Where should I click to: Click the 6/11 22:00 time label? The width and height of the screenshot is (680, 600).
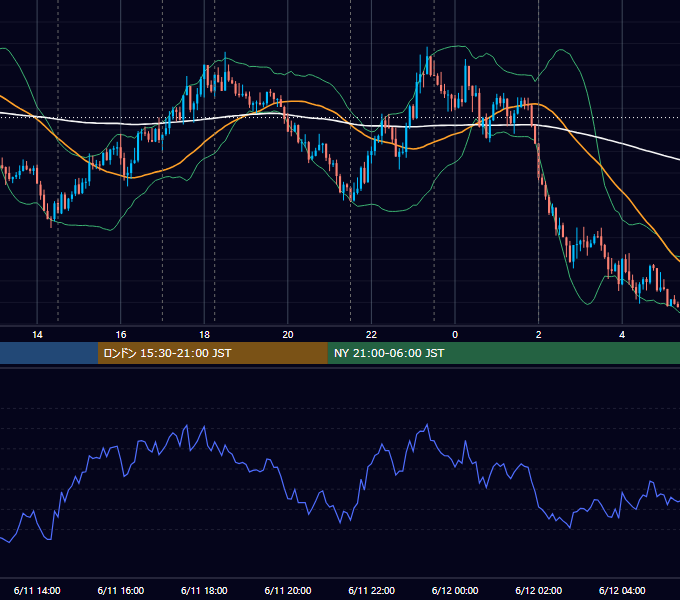click(372, 590)
